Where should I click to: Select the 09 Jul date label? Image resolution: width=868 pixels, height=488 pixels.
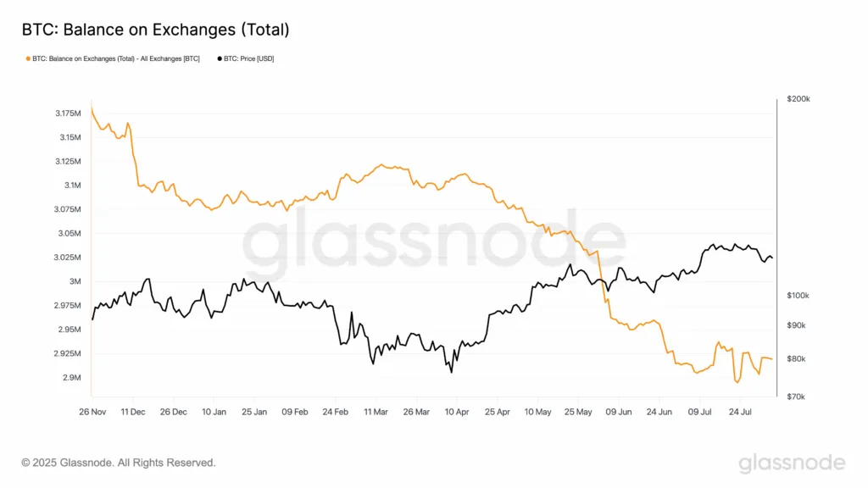[699, 413]
